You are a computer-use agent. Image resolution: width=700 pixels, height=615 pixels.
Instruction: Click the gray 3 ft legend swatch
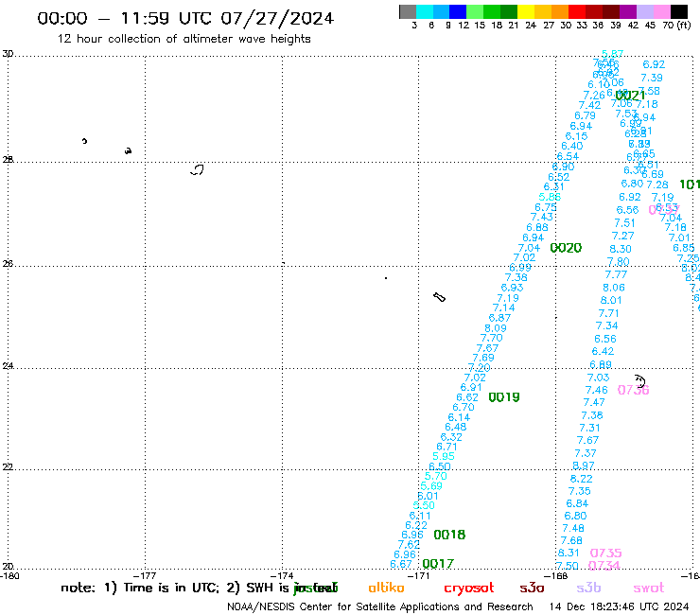pos(408,11)
